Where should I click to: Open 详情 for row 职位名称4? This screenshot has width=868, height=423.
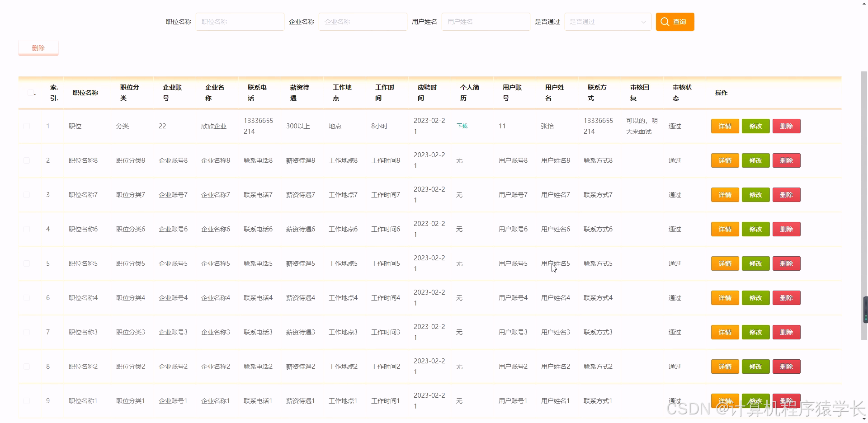(x=725, y=298)
